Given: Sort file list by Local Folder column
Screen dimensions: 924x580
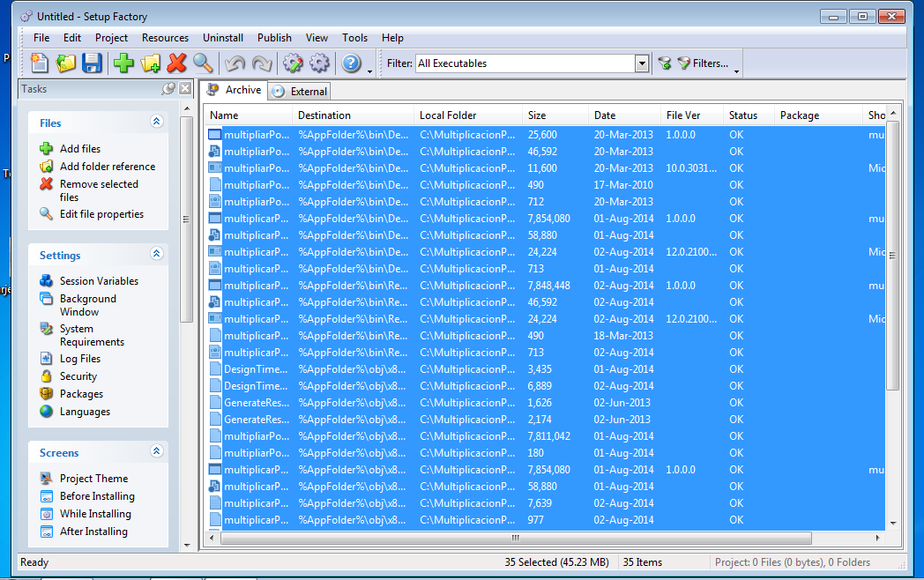Looking at the screenshot, I should [468, 115].
